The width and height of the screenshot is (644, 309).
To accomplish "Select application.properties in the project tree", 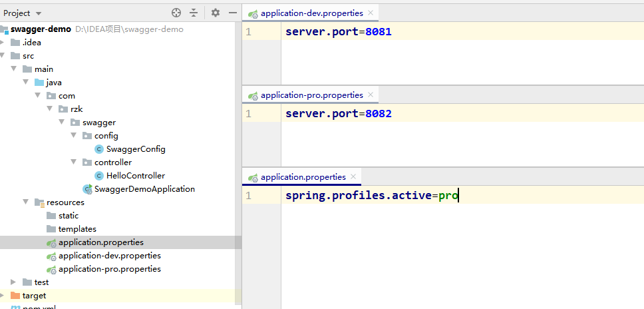I will click(x=101, y=242).
